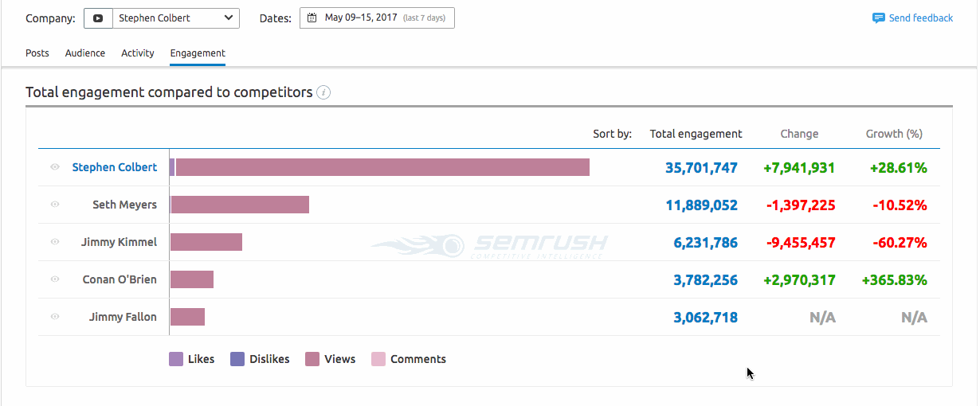Toggle Jimmy Fallon visibility eye icon

pyautogui.click(x=55, y=317)
